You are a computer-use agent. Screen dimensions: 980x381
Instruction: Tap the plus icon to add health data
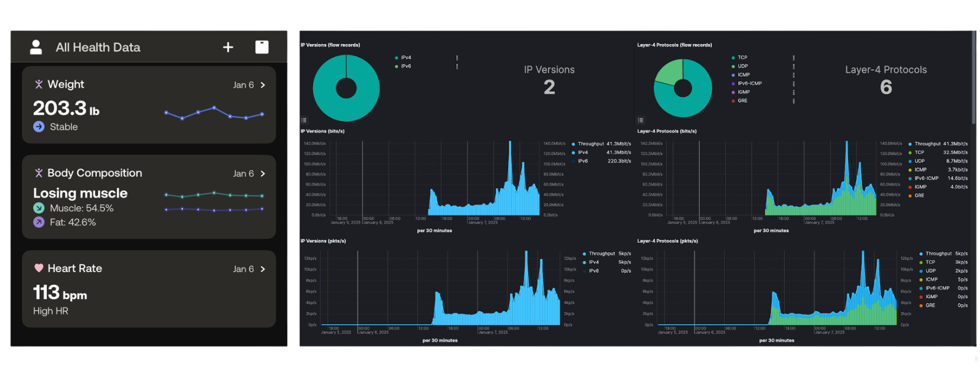tap(228, 47)
